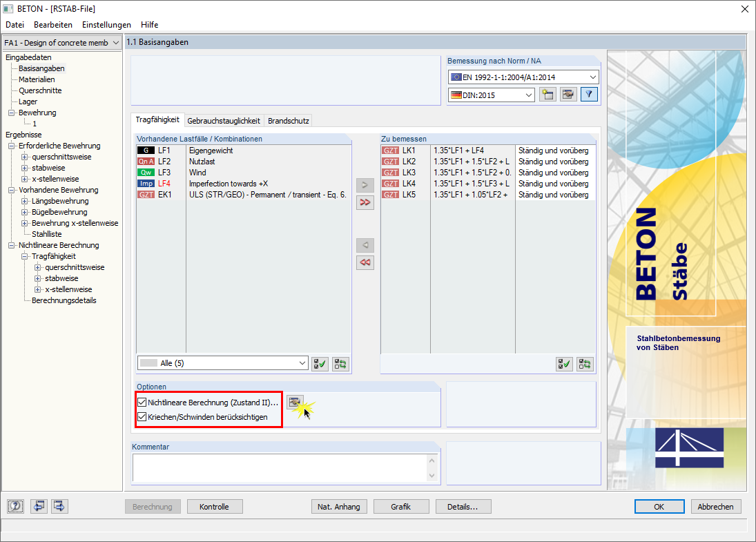Click inside the Kommentar text field
Viewport: 756px width, 542px height.
click(280, 467)
